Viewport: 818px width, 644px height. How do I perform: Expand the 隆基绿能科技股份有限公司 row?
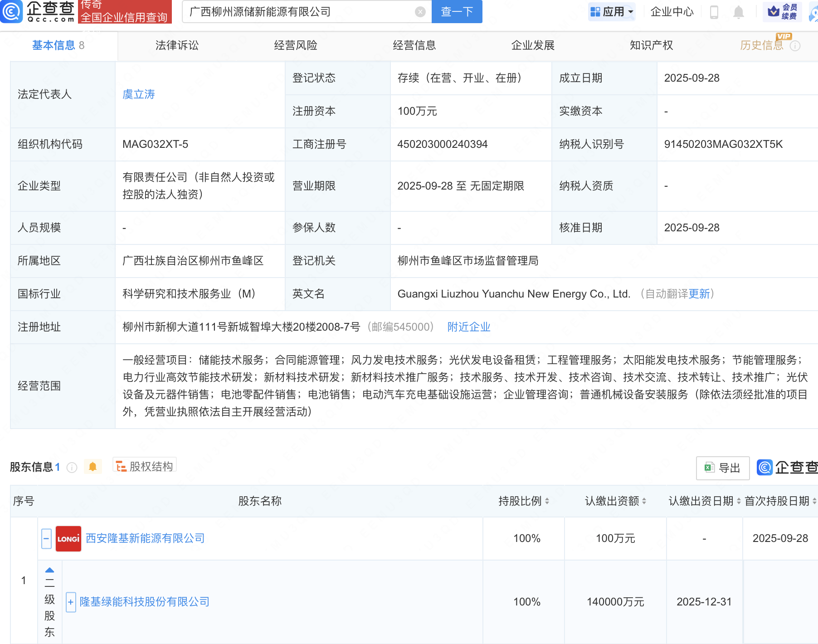coord(71,602)
